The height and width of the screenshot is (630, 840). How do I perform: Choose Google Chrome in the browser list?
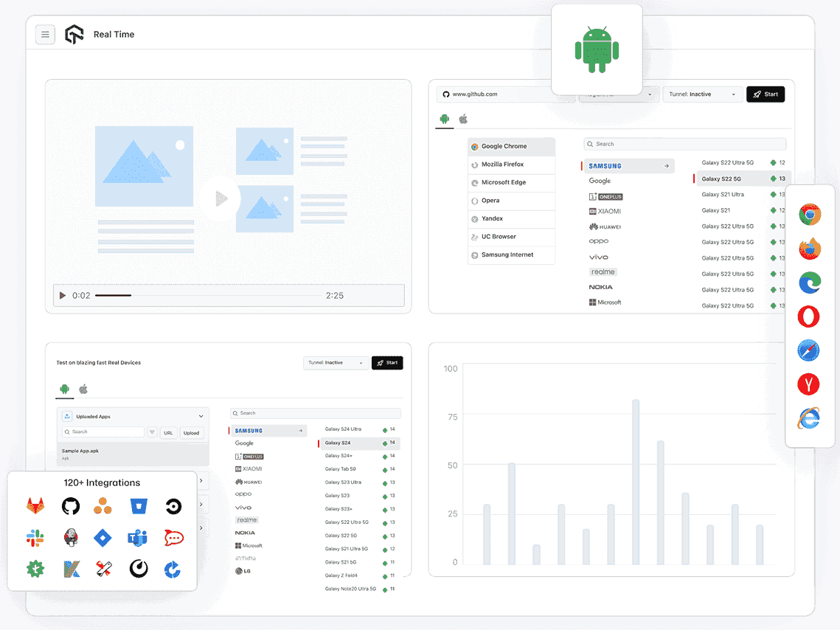pos(512,146)
